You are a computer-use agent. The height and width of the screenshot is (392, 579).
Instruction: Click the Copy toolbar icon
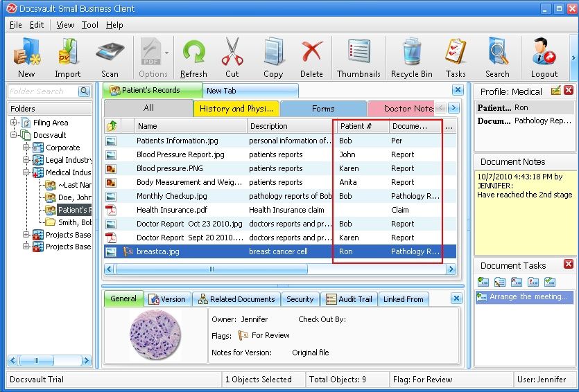tap(273, 58)
